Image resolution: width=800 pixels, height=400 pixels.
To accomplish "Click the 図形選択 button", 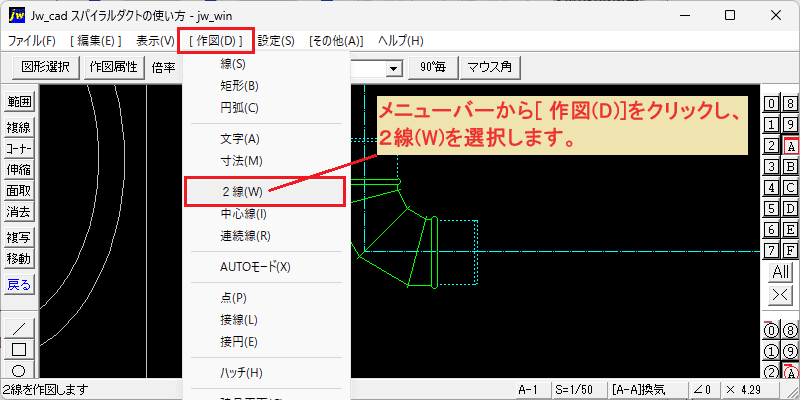I will coord(45,68).
